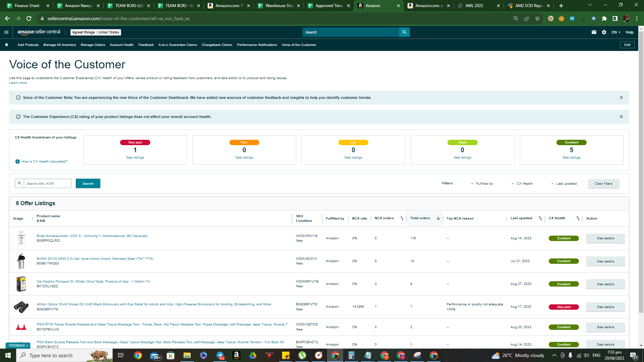The height and width of the screenshot is (362, 644).
Task: Expand the CX Health filter
Action: [x=522, y=184]
